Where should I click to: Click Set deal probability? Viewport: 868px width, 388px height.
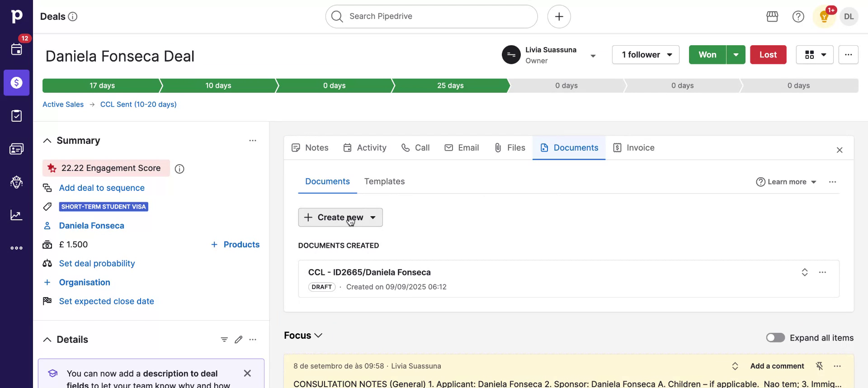pos(97,264)
